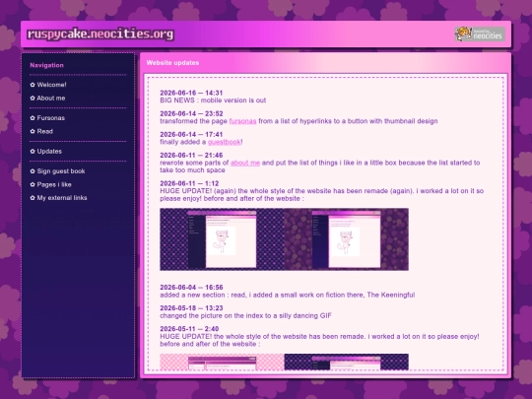This screenshot has width=532, height=399.
Task: Click the silly dancing GIF update text
Action: (245, 315)
